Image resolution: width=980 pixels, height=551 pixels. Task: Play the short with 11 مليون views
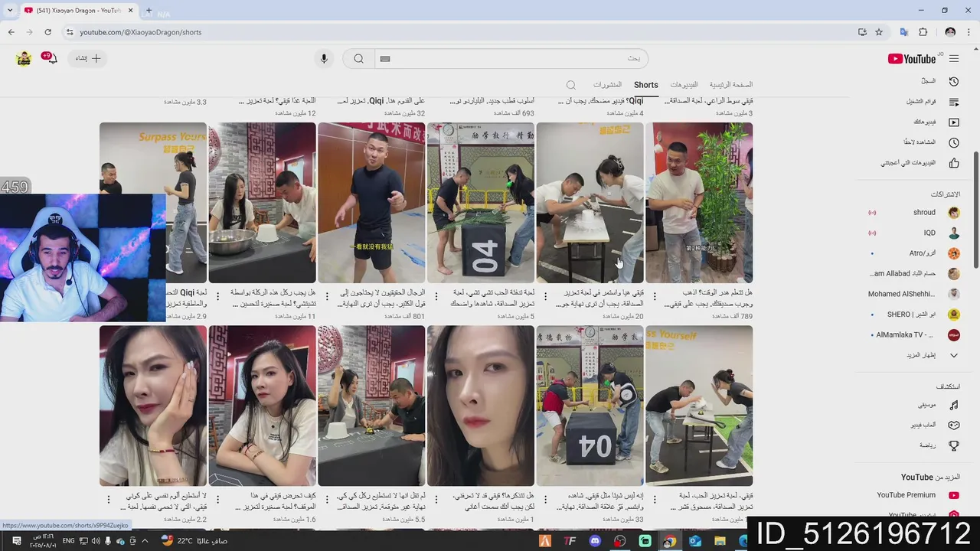[x=262, y=203]
